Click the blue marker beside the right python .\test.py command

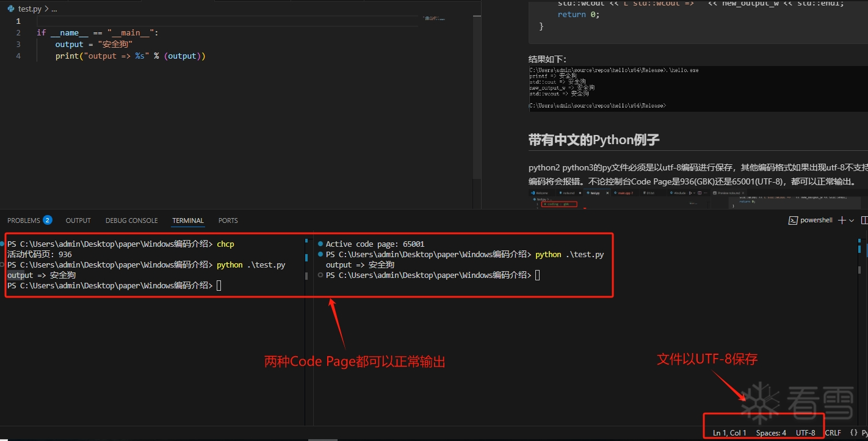tap(320, 254)
